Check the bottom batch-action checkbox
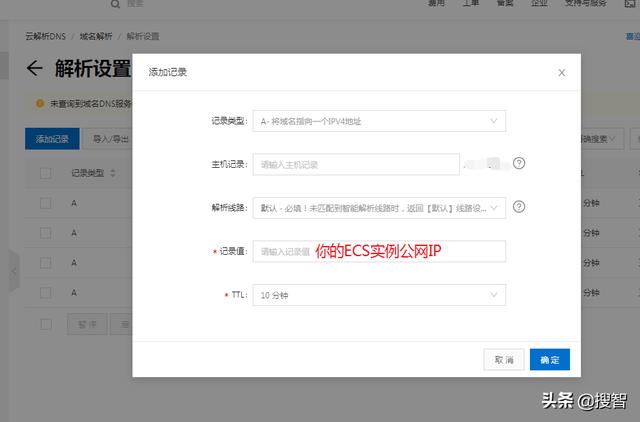 point(46,324)
